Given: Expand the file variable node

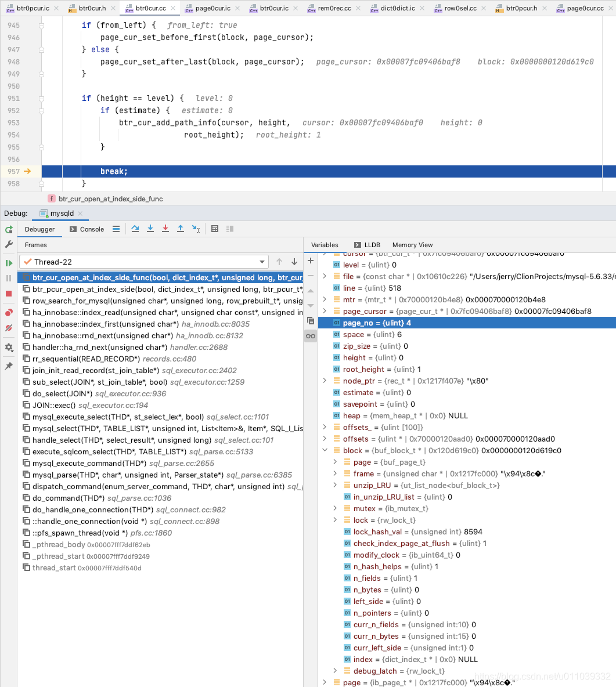Looking at the screenshot, I should (x=325, y=276).
